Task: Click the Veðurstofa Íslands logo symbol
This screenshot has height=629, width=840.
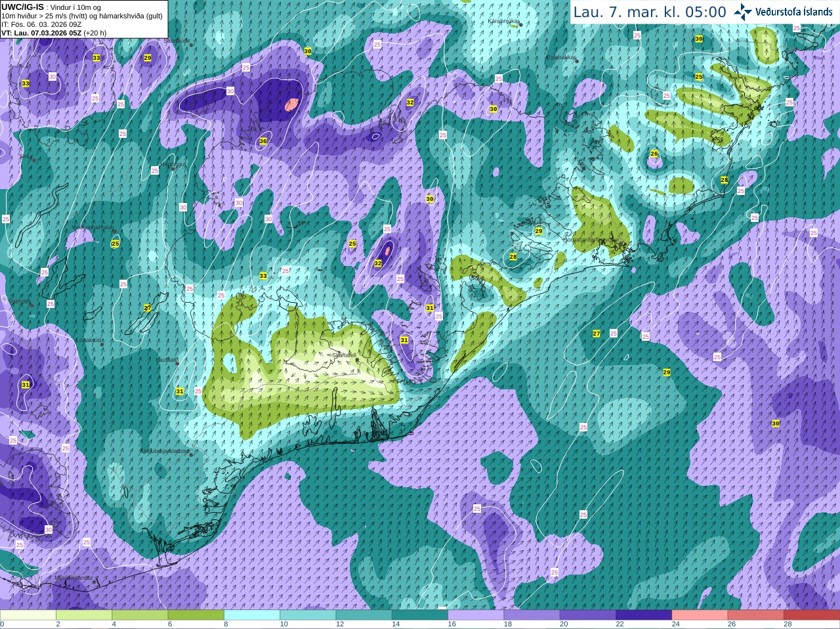Action: pos(743,12)
